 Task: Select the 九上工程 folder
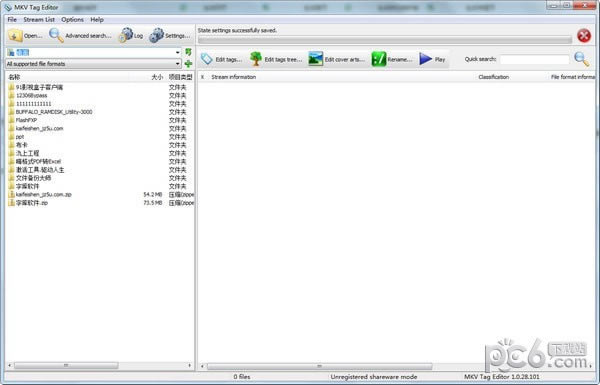(x=28, y=153)
